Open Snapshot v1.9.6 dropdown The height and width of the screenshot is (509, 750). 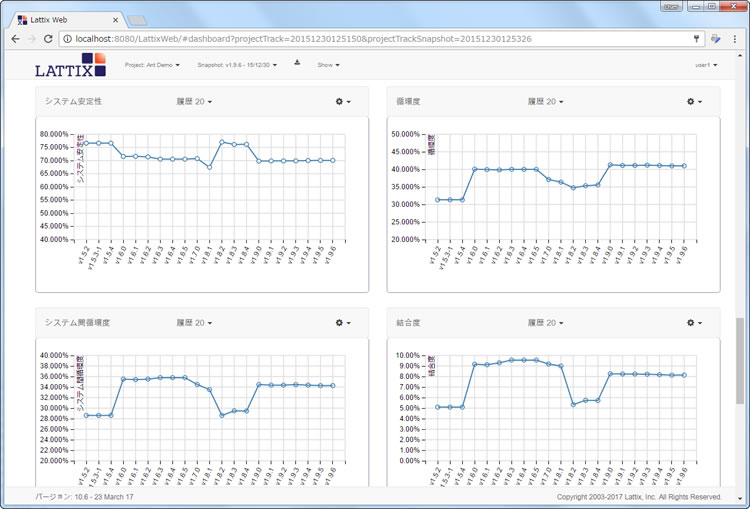point(237,65)
